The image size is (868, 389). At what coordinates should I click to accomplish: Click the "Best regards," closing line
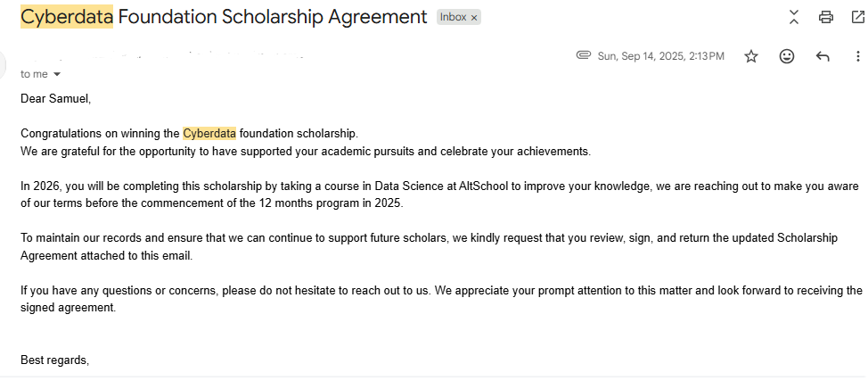click(x=54, y=360)
